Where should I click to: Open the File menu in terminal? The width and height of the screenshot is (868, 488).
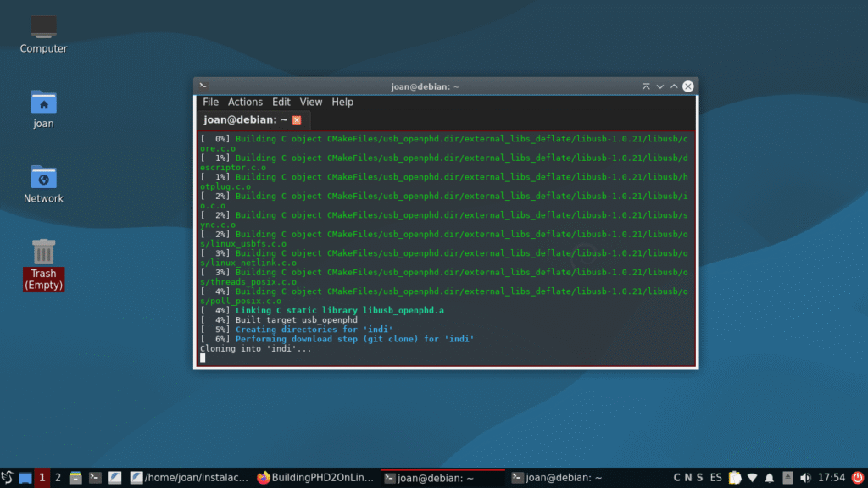point(210,103)
